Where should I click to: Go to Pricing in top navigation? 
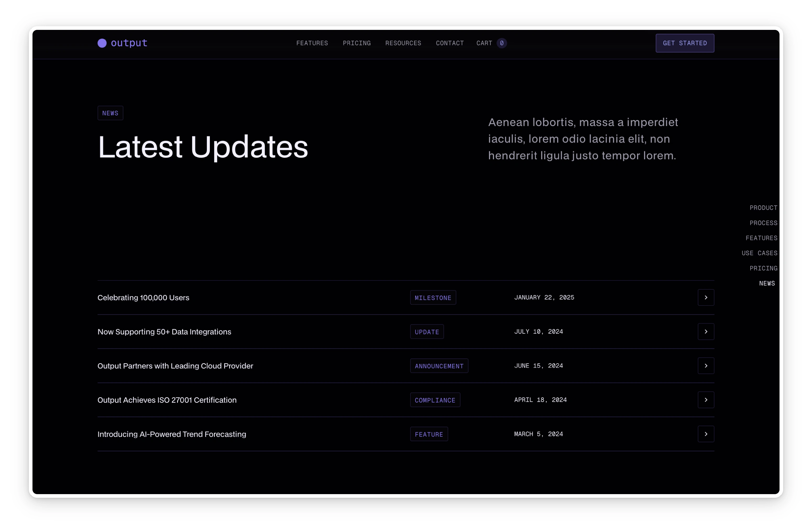click(356, 43)
